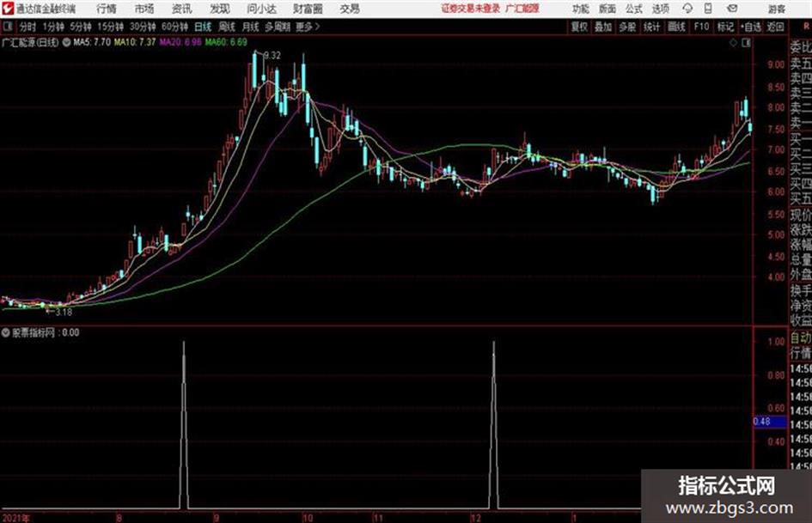Switch to 5分钟 period

[80, 27]
